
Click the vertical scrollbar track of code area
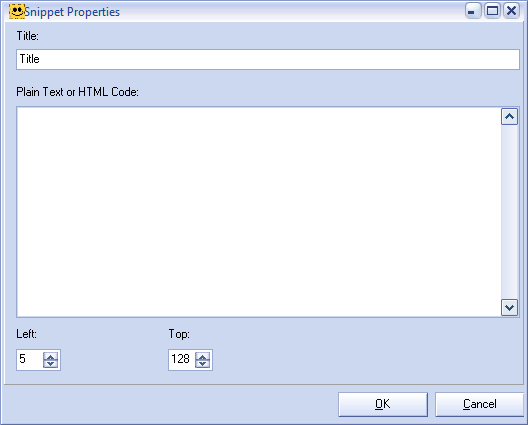click(x=509, y=212)
